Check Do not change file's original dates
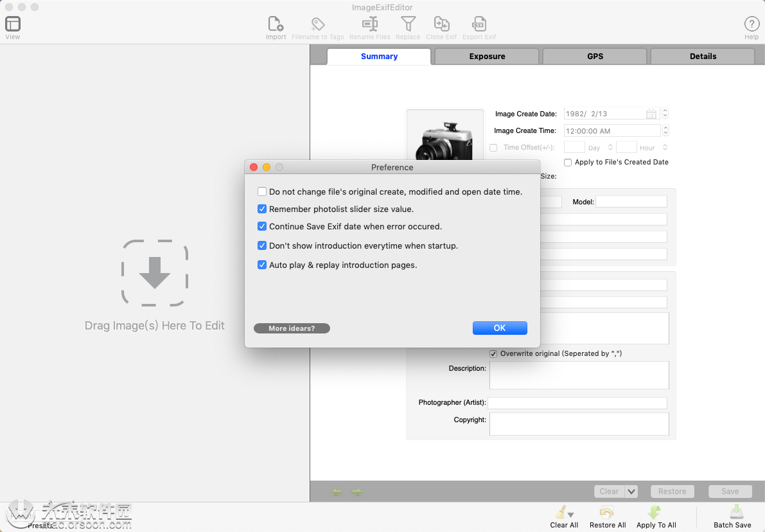765x532 pixels. tap(262, 192)
